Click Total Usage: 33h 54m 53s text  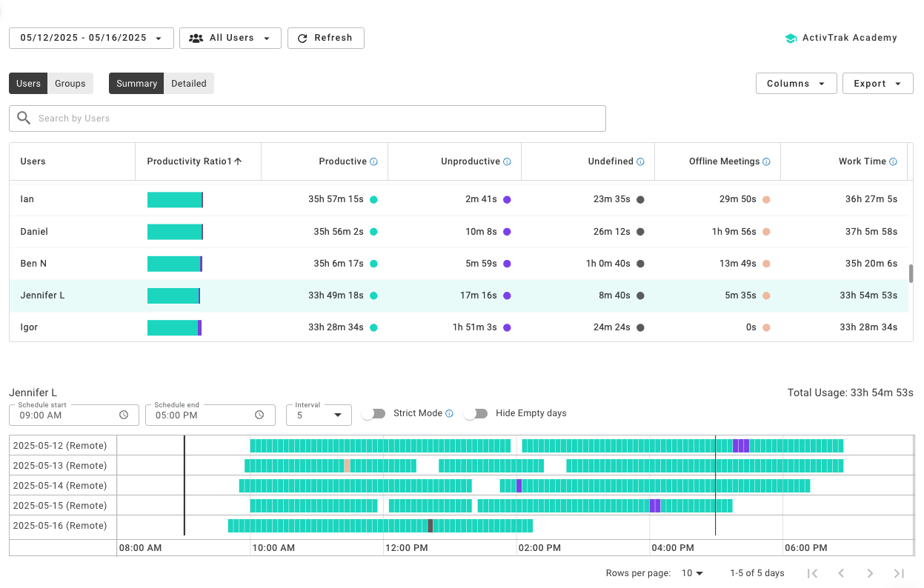tap(851, 392)
